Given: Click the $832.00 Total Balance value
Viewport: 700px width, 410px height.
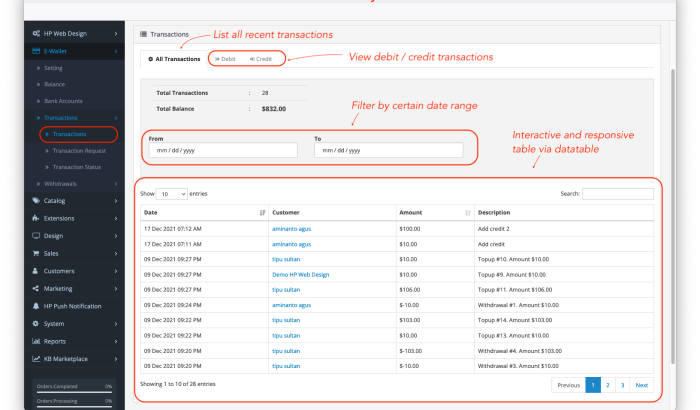Looking at the screenshot, I should 274,109.
